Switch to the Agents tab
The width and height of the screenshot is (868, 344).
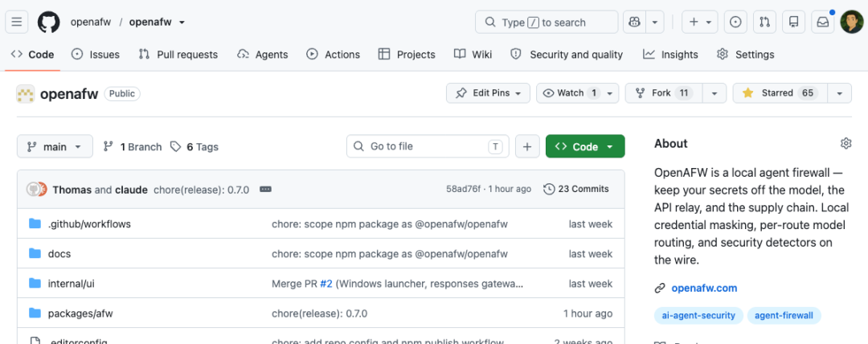262,55
